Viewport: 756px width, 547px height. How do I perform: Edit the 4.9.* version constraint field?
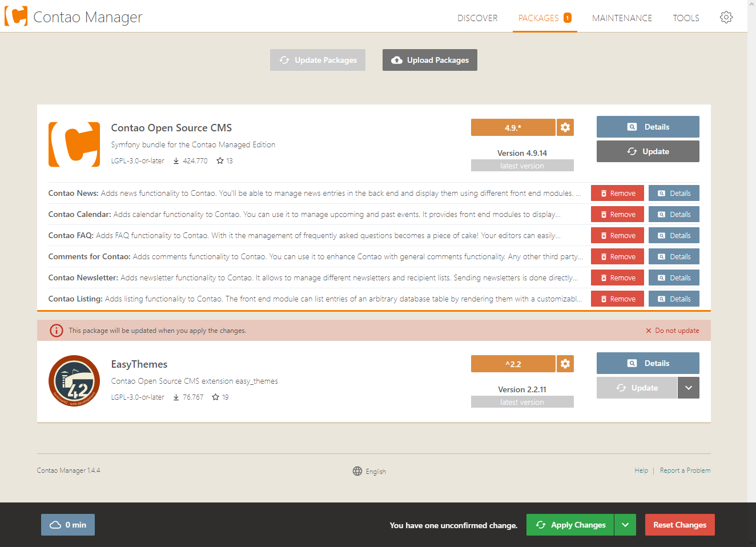pyautogui.click(x=513, y=127)
